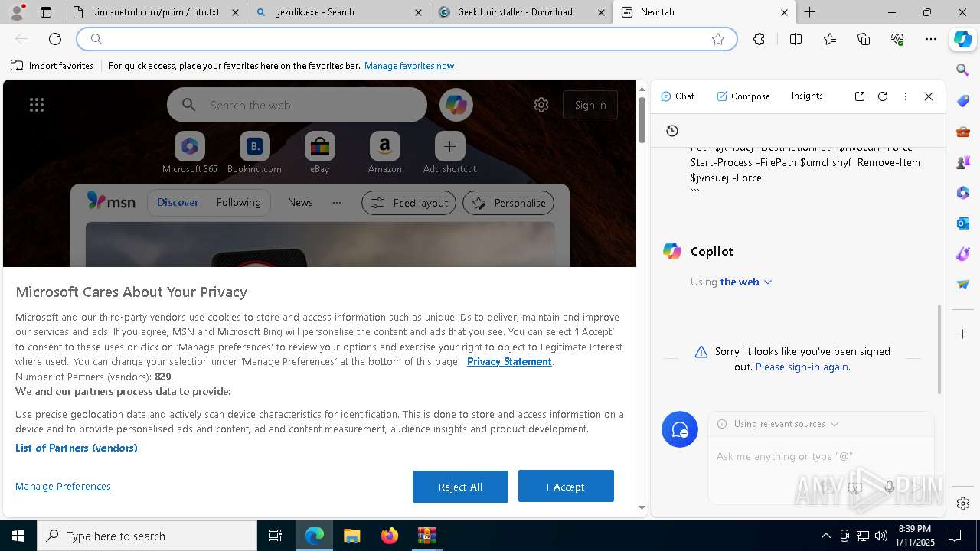
Task: Open Copilot pane more options
Action: [906, 96]
